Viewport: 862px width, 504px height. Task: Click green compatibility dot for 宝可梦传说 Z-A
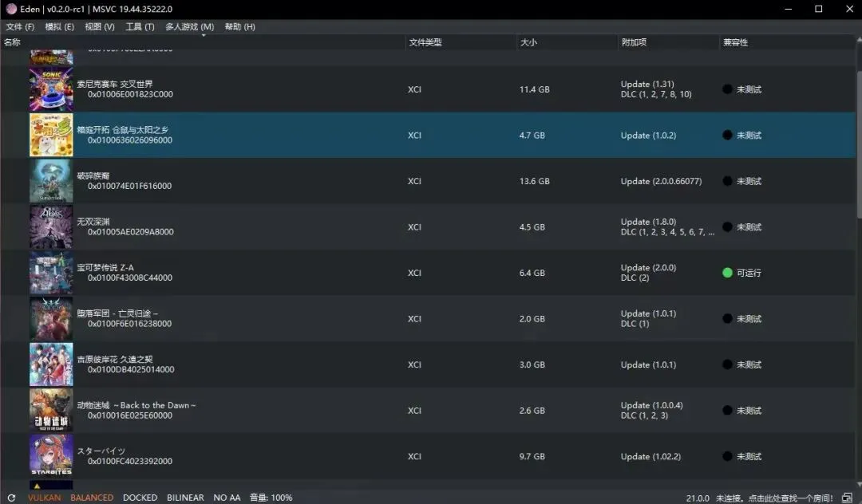click(x=727, y=273)
